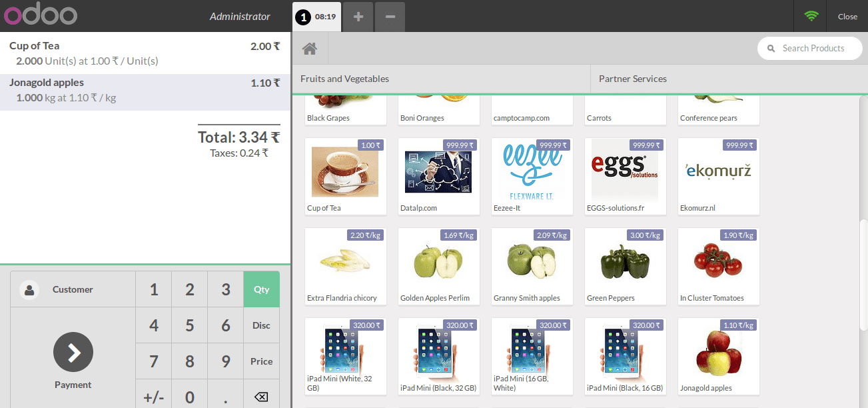Click the search magnifier icon
Screen dimensions: 868x408
[771, 49]
